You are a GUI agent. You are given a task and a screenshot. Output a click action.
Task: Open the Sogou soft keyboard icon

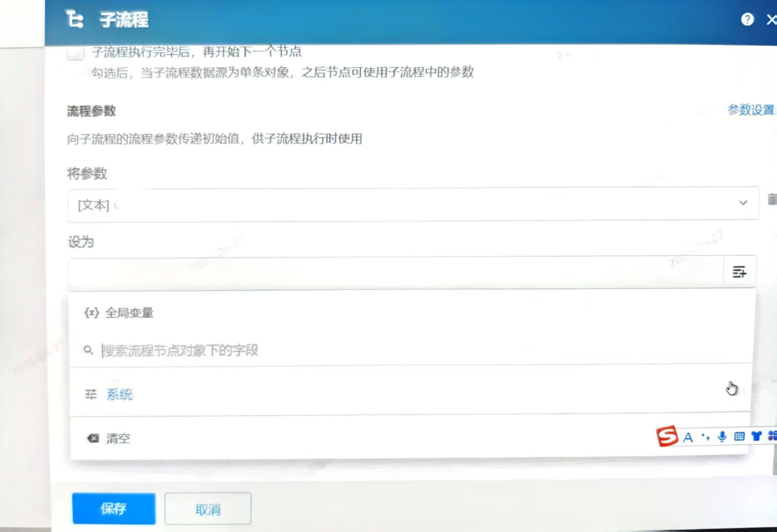pyautogui.click(x=739, y=436)
